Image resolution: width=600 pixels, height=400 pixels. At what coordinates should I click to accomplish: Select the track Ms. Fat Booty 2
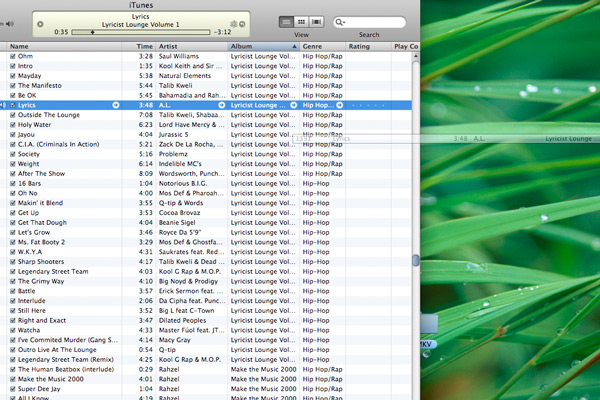pyautogui.click(x=41, y=242)
